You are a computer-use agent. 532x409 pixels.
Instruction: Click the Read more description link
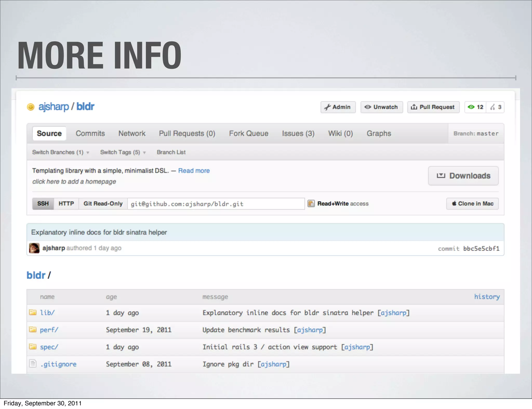click(194, 171)
